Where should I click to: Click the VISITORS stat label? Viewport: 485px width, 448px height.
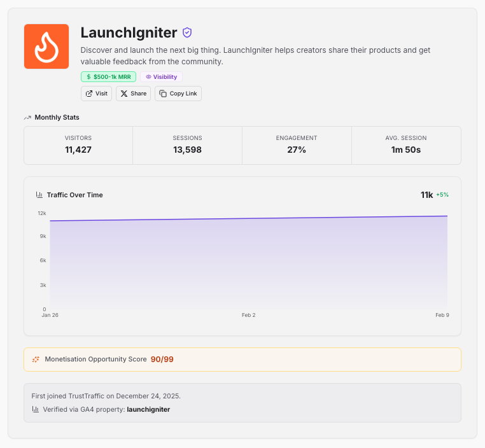[x=78, y=138]
